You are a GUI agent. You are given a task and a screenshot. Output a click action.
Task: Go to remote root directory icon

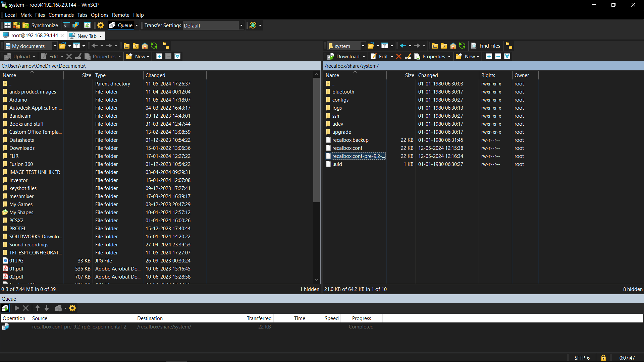point(444,46)
